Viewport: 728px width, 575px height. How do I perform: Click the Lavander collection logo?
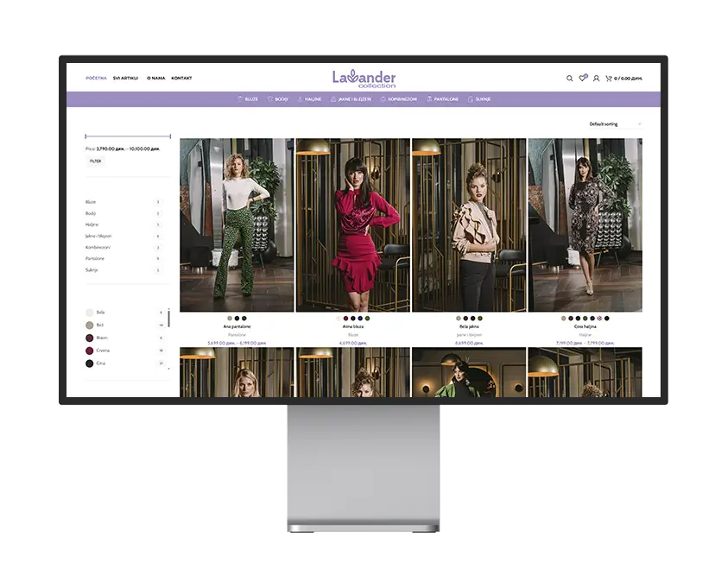coord(364,79)
